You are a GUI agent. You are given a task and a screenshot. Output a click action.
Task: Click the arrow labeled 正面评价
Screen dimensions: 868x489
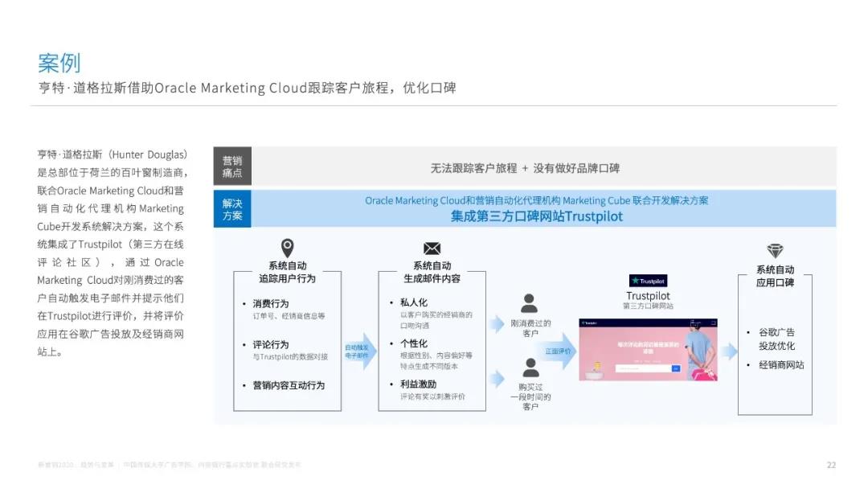560,351
